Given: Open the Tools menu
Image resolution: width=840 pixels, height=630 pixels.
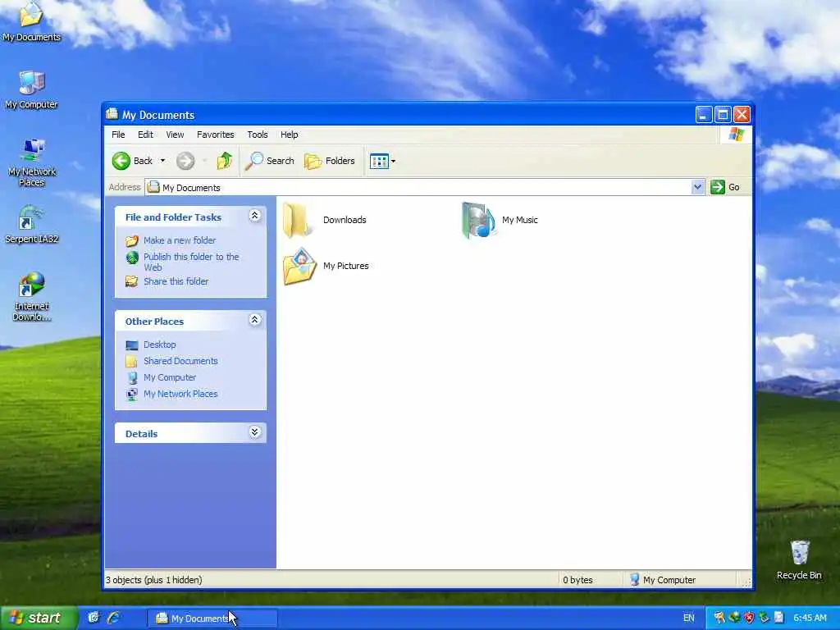Looking at the screenshot, I should [x=257, y=135].
